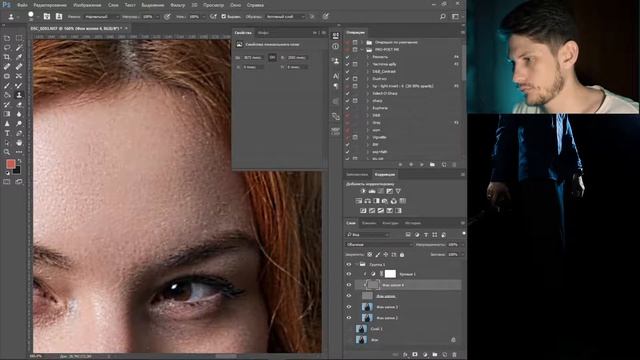The image size is (640, 360).
Task: Delete layer using trash icon in Layers panel
Action: point(454,355)
